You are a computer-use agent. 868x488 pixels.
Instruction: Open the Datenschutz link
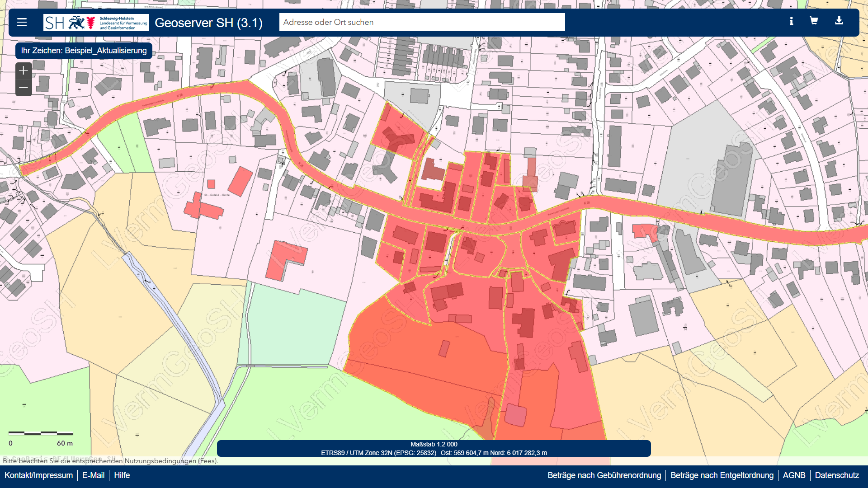[x=837, y=475]
